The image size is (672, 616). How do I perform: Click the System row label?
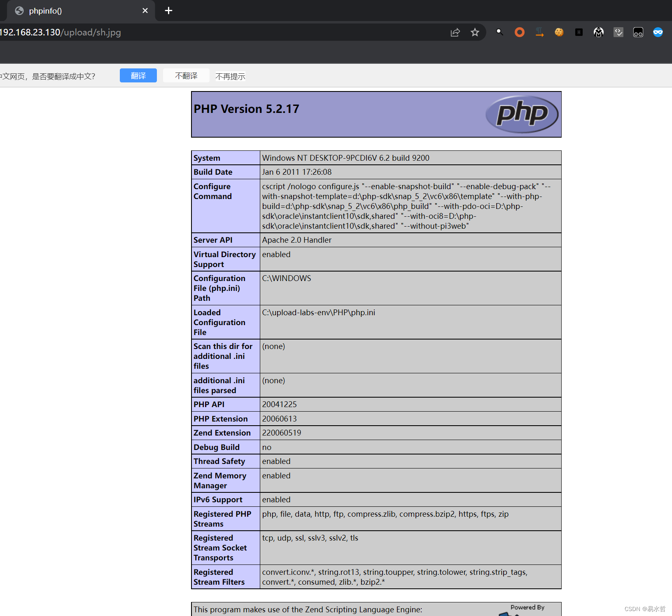pyautogui.click(x=207, y=158)
